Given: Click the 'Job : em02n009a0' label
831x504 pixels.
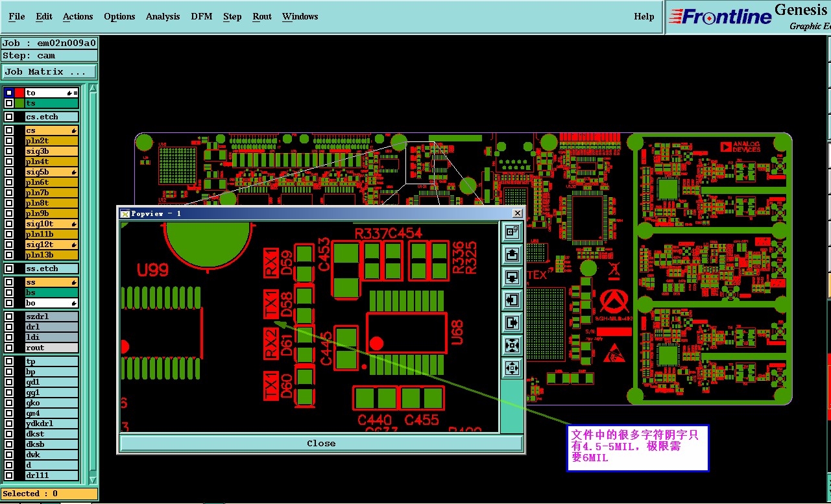Looking at the screenshot, I should (49, 43).
